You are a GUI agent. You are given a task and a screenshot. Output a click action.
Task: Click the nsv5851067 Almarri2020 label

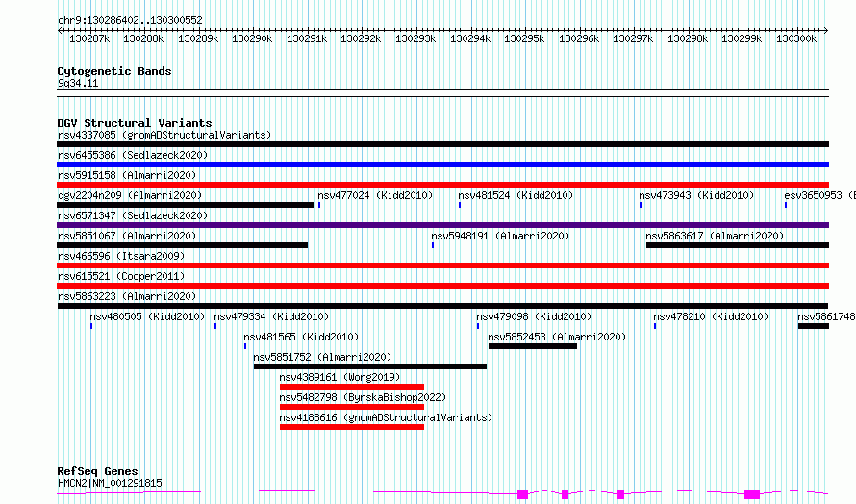click(127, 236)
